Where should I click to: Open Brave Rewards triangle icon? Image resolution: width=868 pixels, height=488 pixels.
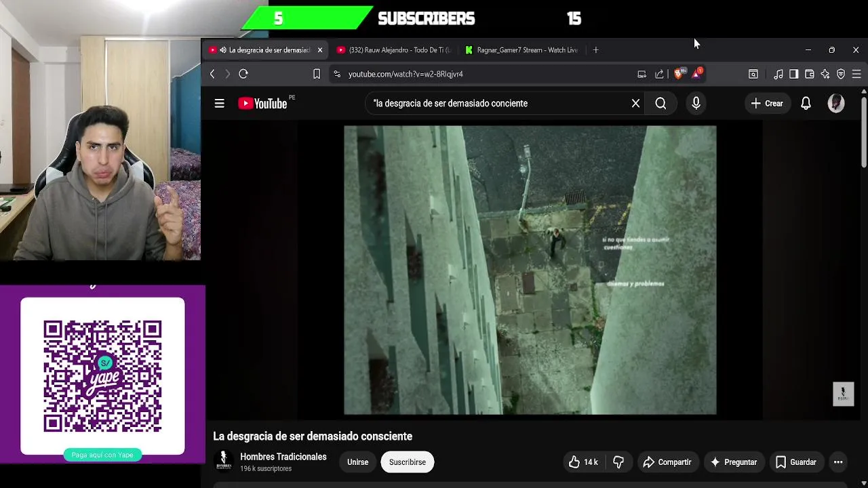(x=697, y=73)
